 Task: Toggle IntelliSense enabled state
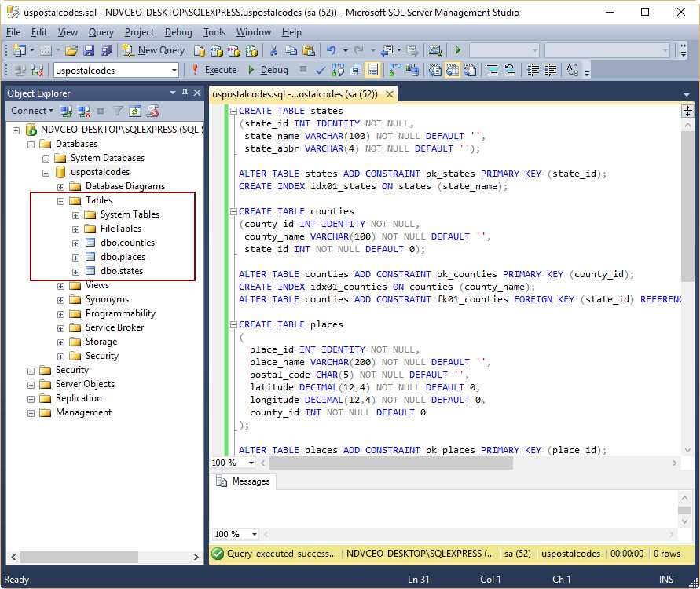point(372,70)
